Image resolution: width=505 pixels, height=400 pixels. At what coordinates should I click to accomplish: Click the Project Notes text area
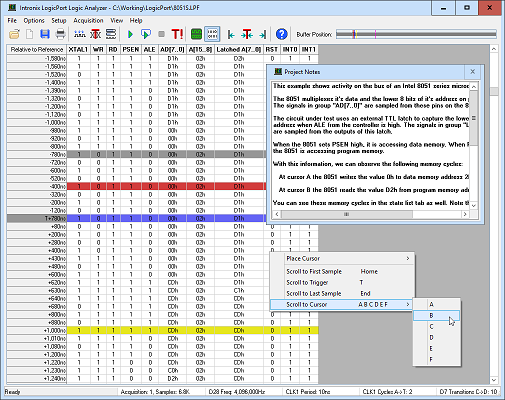(370, 145)
